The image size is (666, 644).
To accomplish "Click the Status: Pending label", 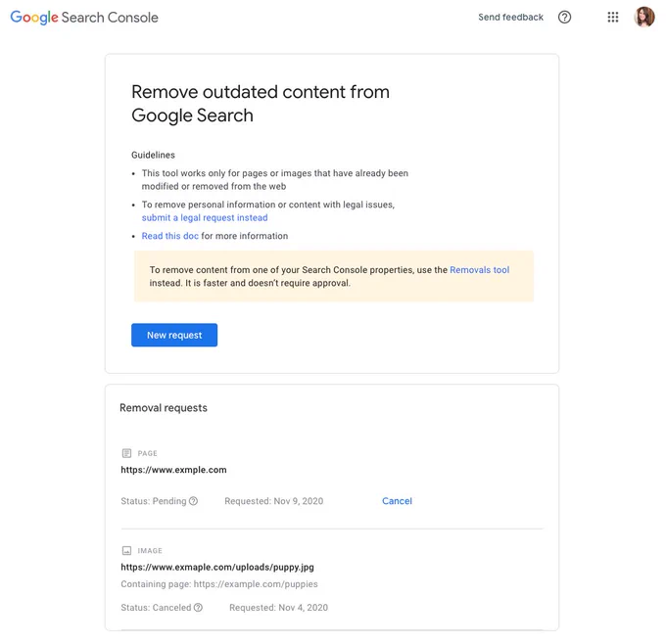I will [x=154, y=501].
